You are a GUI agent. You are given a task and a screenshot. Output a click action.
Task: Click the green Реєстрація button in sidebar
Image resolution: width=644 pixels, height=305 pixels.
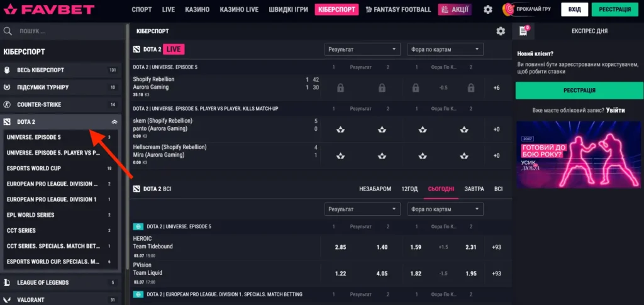coord(579,91)
